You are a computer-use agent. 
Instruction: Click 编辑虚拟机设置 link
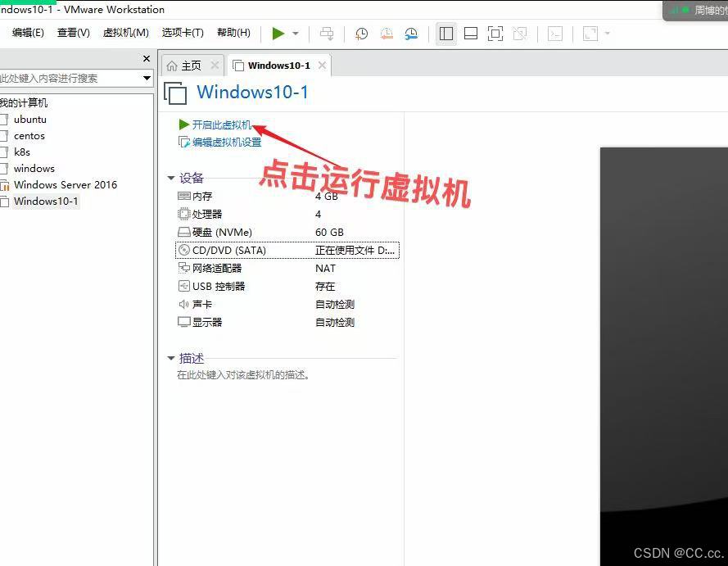(x=227, y=142)
